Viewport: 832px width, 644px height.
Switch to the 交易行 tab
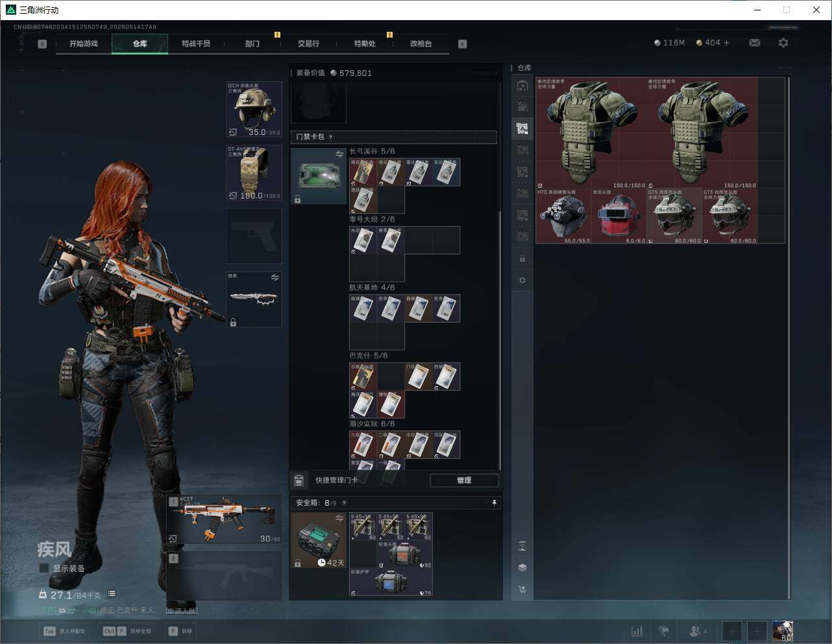point(308,43)
